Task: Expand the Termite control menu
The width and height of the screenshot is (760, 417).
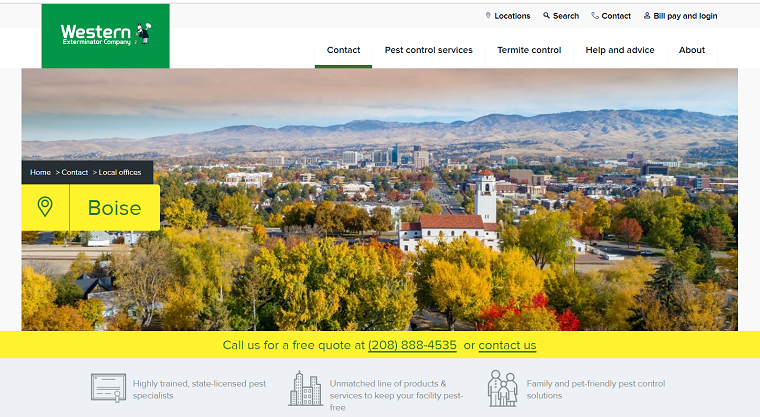Action: pos(529,50)
